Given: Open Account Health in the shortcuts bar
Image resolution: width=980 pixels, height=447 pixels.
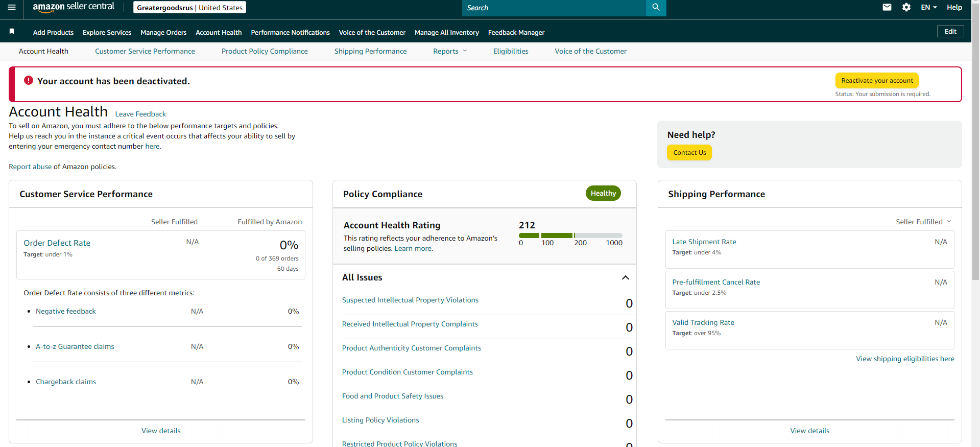Looking at the screenshot, I should (x=219, y=32).
